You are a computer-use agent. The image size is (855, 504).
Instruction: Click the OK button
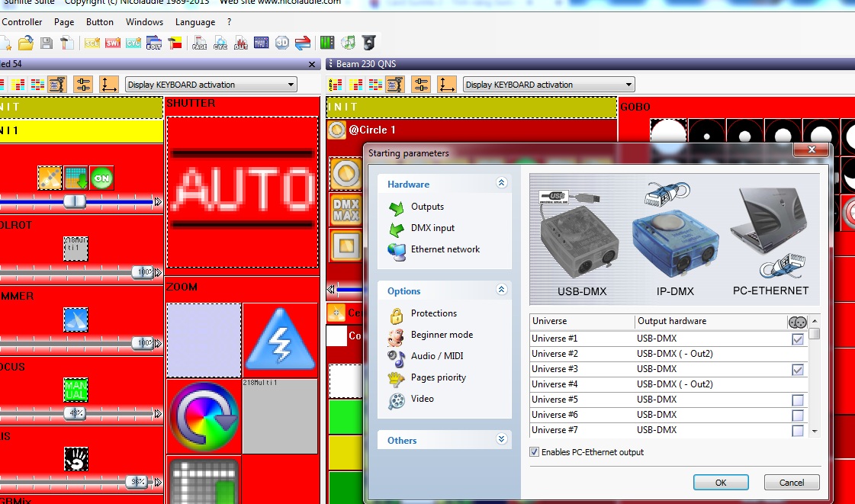click(x=721, y=482)
